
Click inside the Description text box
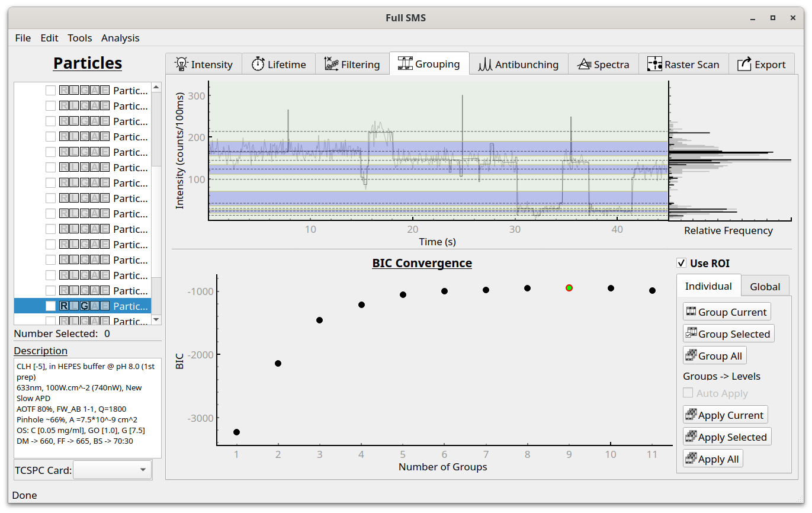[88, 408]
